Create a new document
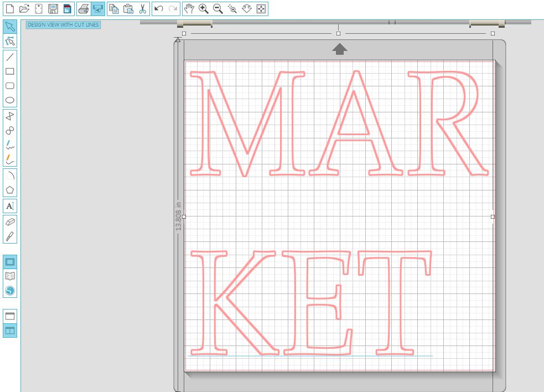Image resolution: width=544 pixels, height=392 pixels. coord(10,9)
